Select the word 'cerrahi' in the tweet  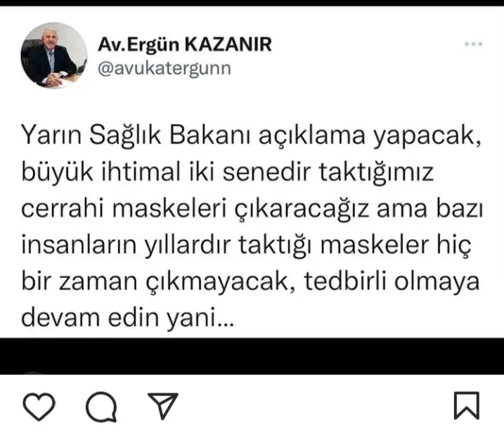coord(63,209)
